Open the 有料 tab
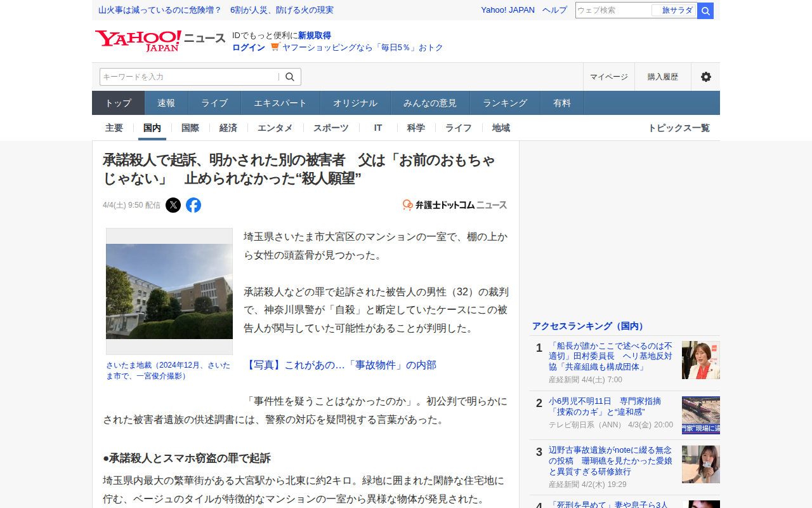The height and width of the screenshot is (508, 812). click(x=562, y=103)
